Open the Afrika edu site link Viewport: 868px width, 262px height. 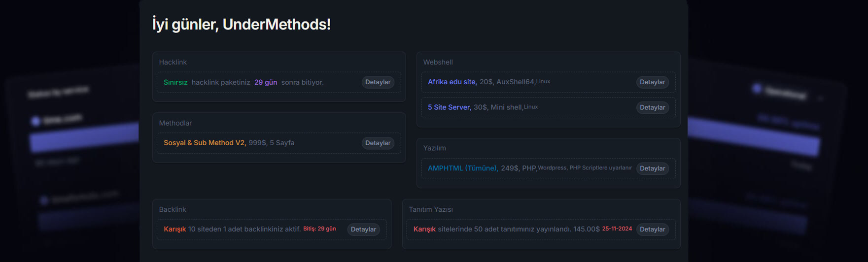[452, 82]
